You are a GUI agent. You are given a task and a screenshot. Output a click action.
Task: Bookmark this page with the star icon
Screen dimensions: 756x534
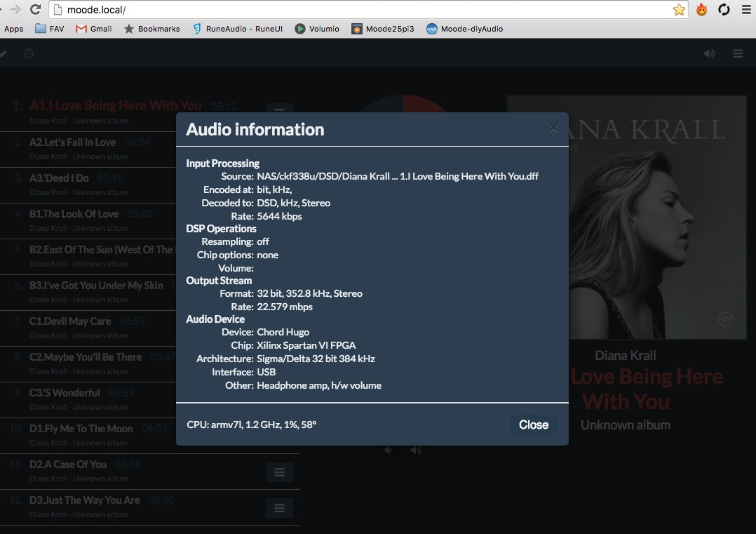point(679,10)
